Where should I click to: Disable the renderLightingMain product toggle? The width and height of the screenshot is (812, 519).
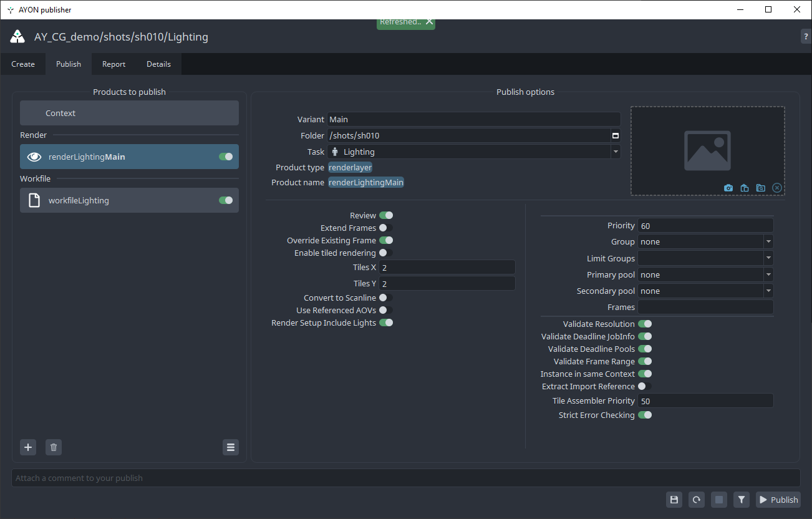point(226,157)
